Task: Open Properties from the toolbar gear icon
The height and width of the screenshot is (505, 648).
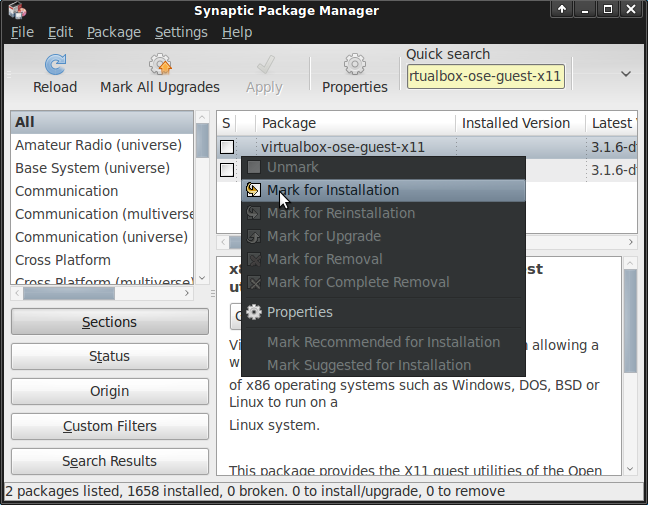Action: (355, 64)
